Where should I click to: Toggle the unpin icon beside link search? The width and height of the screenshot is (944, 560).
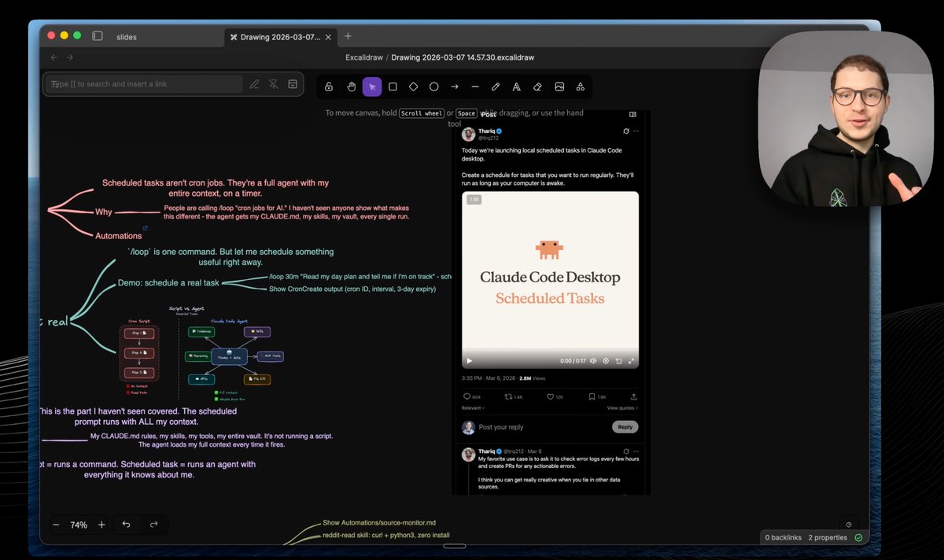(273, 84)
